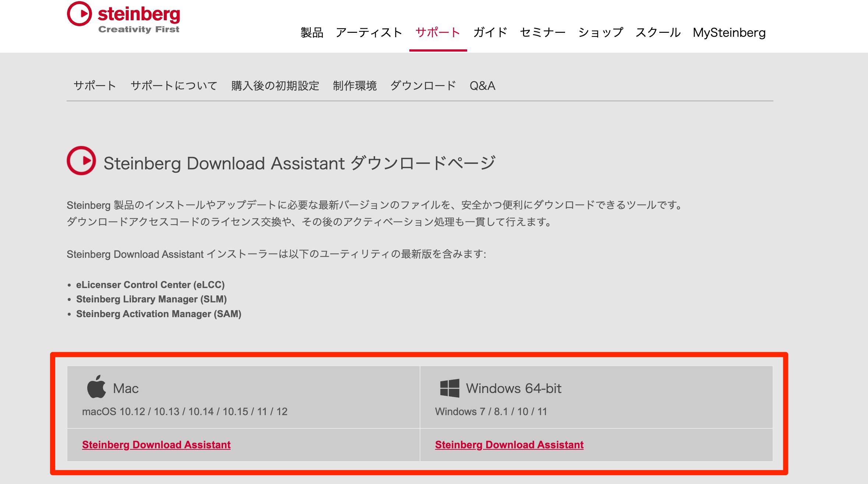
Task: Click Steinberg Activation Manager (SAM) list item
Action: tap(159, 314)
